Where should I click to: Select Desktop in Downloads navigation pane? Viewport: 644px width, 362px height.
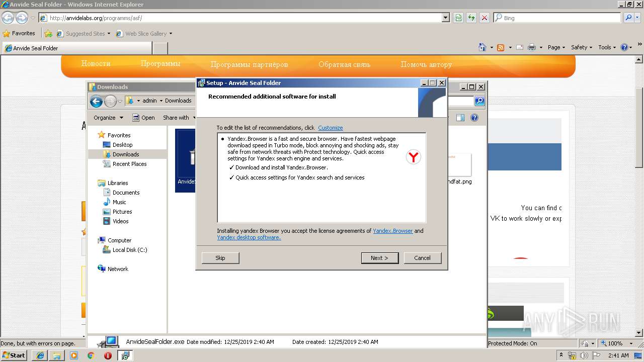[x=122, y=145]
